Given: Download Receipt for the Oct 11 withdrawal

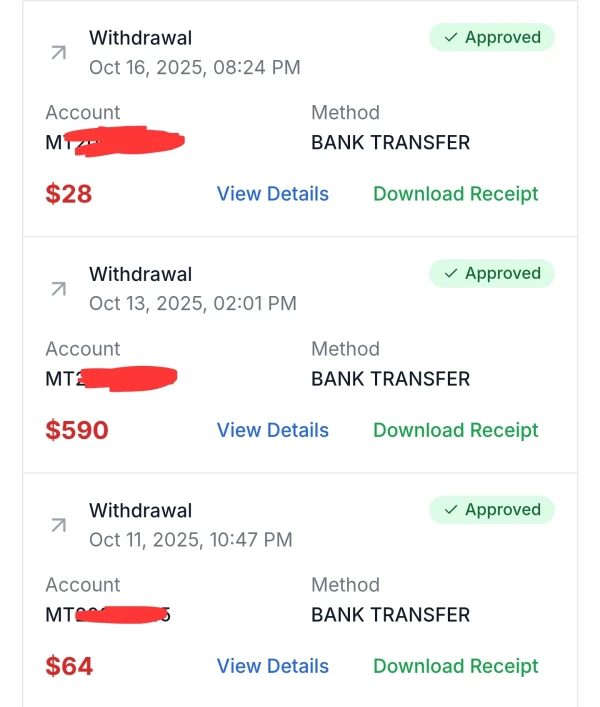Looking at the screenshot, I should click(455, 666).
